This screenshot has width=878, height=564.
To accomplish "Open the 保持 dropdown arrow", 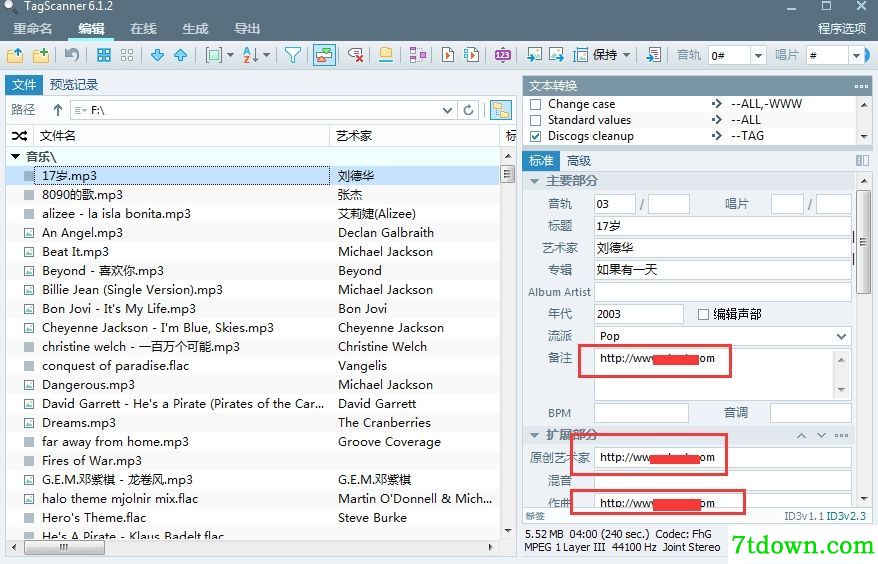I will click(x=627, y=55).
